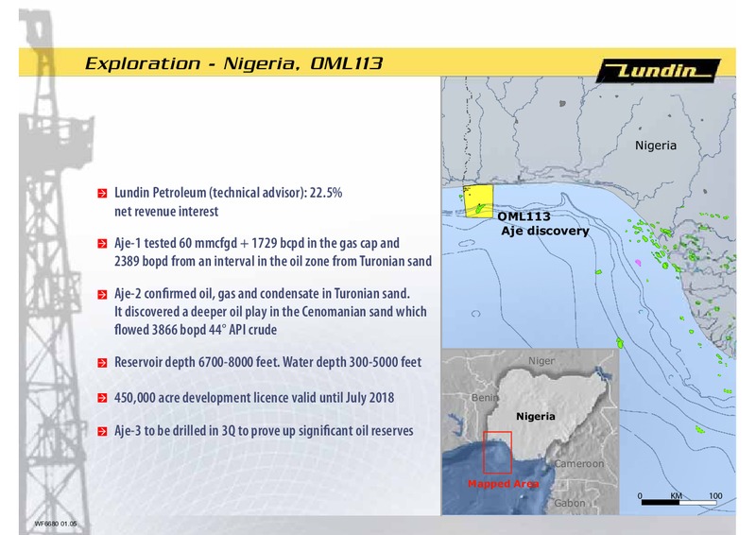Click the line 'Aje-2 confirmed oil, gas and condensate'
Screen dimensions: 756x535
[x=262, y=294]
